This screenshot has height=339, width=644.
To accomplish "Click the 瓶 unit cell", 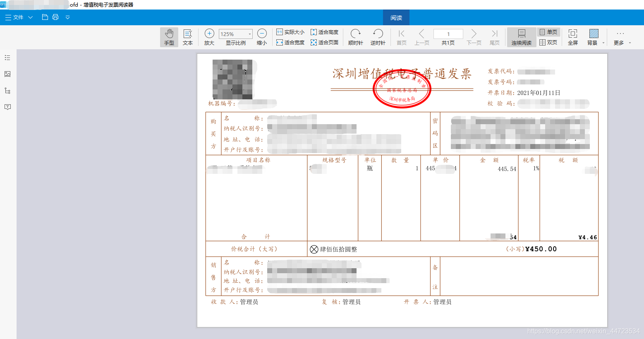I will tap(370, 168).
